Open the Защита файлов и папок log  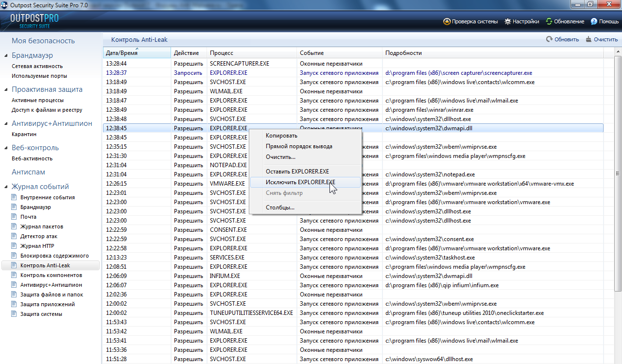pyautogui.click(x=52, y=295)
